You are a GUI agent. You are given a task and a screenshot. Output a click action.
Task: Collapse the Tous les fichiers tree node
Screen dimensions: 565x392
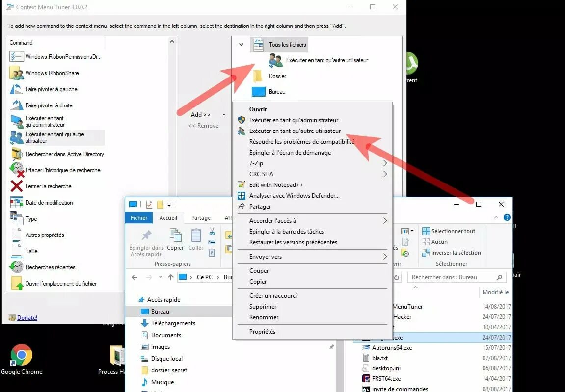[241, 45]
